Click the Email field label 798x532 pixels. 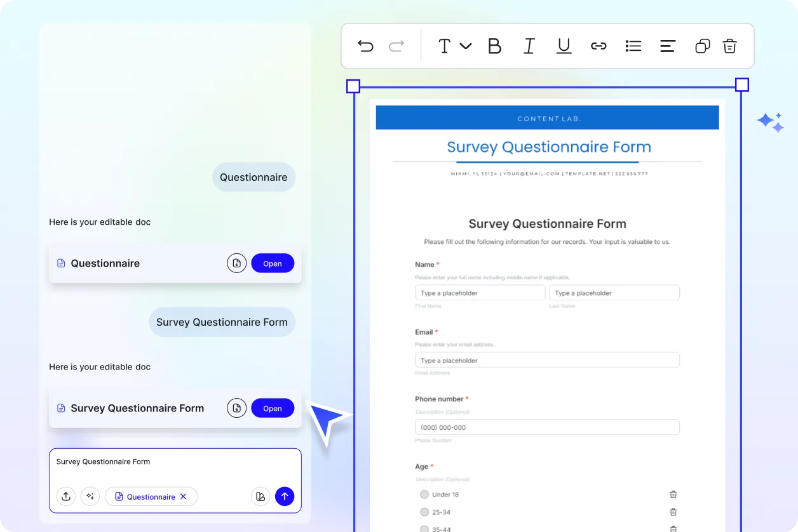pyautogui.click(x=424, y=332)
